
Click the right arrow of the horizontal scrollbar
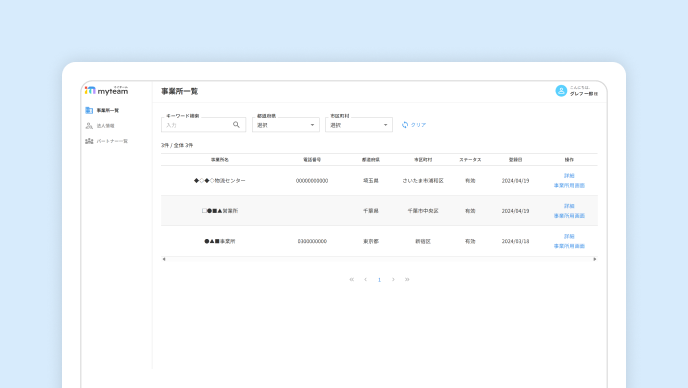coord(595,259)
